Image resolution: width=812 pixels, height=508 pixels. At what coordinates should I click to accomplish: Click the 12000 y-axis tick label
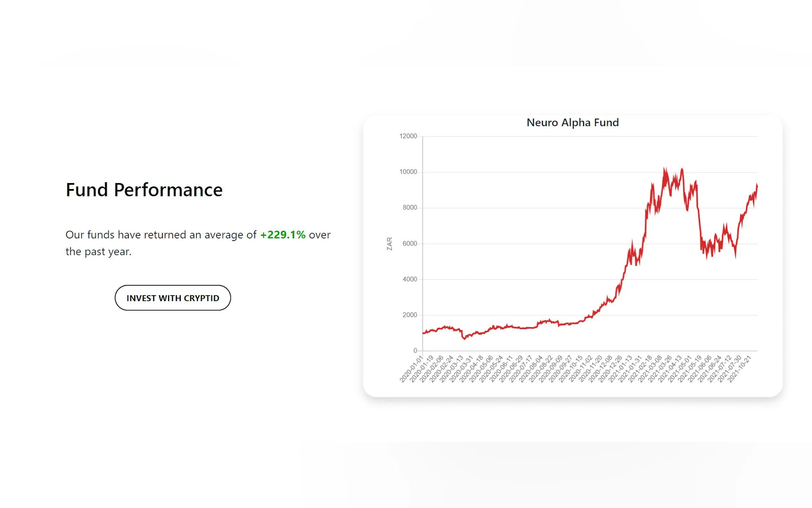coord(408,136)
